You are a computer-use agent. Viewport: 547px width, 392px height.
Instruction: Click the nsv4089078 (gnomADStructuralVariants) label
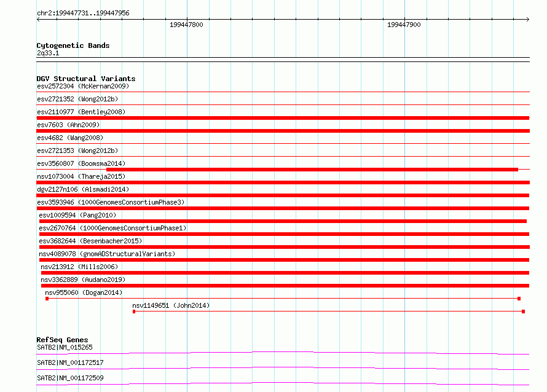(x=107, y=254)
